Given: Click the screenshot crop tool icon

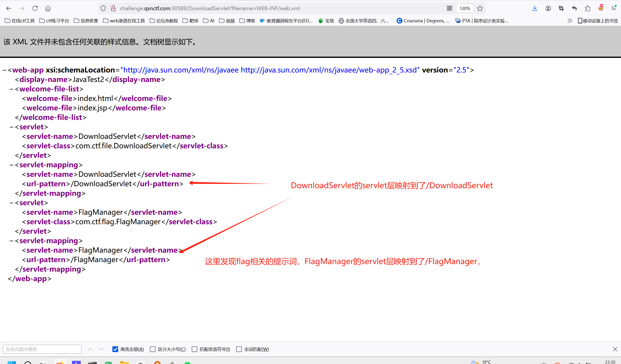Looking at the screenshot, I should pos(561,8).
